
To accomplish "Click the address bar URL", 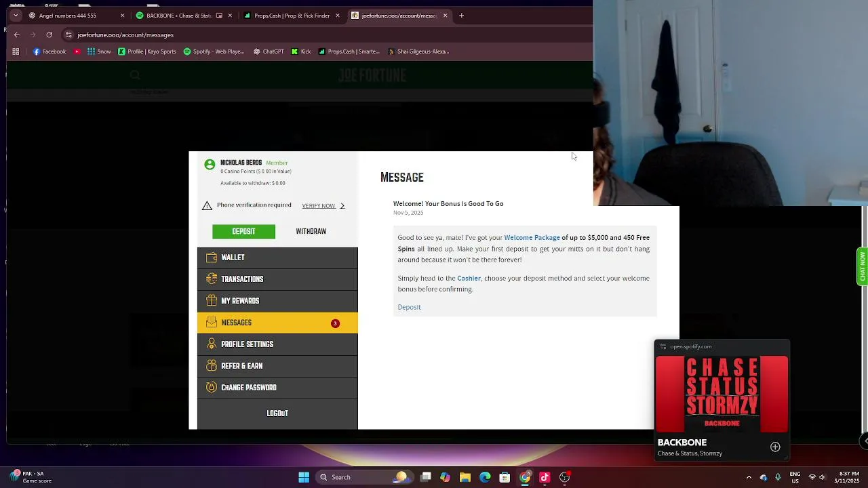I will coord(125,35).
